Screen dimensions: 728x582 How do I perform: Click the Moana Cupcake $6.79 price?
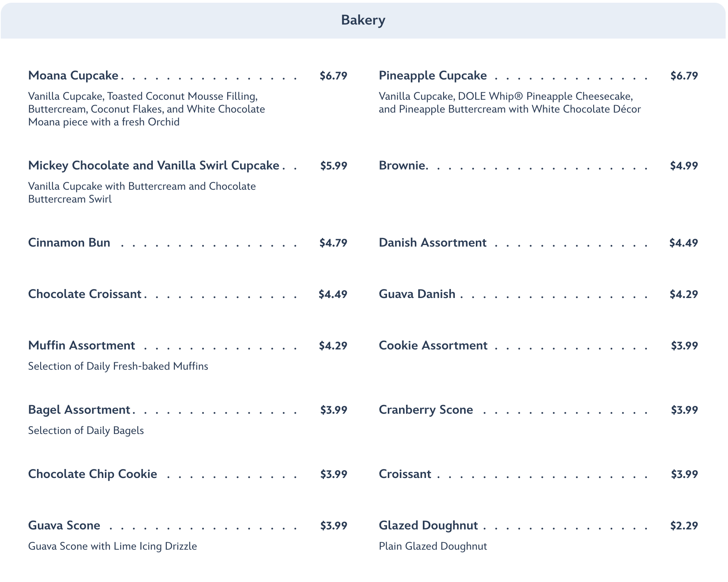[x=333, y=76]
